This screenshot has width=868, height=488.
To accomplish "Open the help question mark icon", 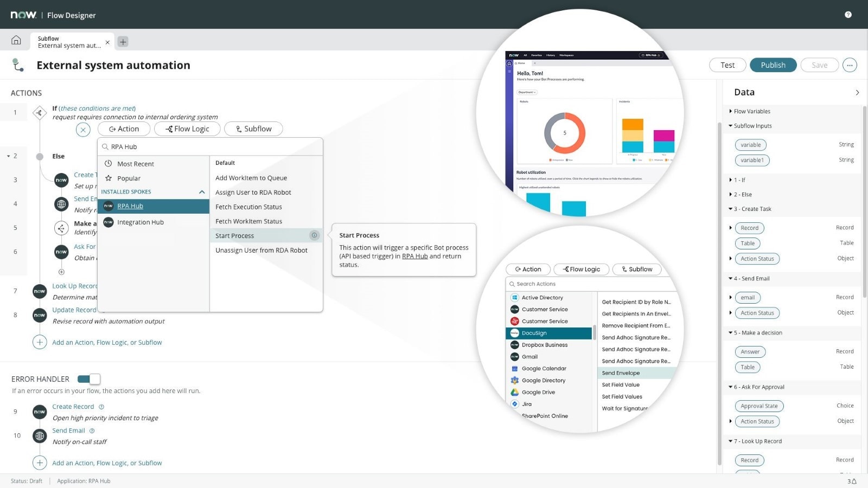I will pyautogui.click(x=848, y=15).
